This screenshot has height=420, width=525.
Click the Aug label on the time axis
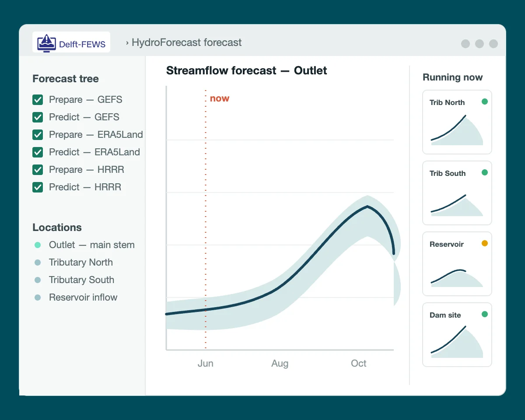click(x=280, y=364)
